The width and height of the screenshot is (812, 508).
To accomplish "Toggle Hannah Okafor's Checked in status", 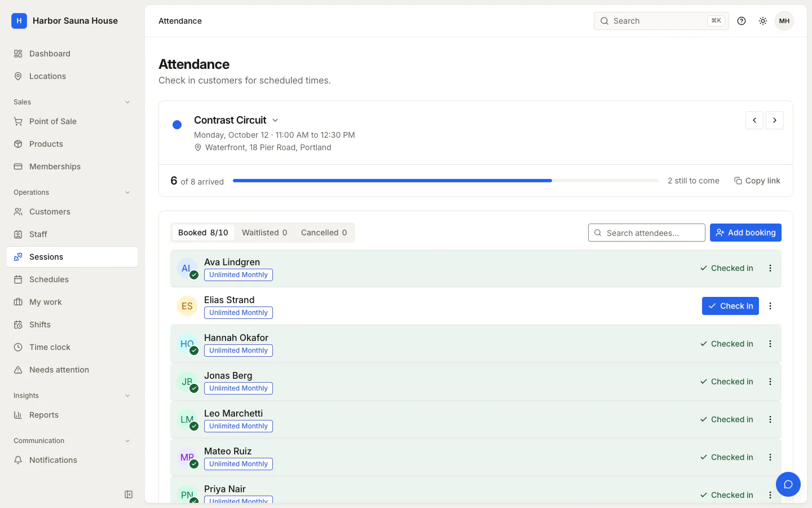I will 727,344.
